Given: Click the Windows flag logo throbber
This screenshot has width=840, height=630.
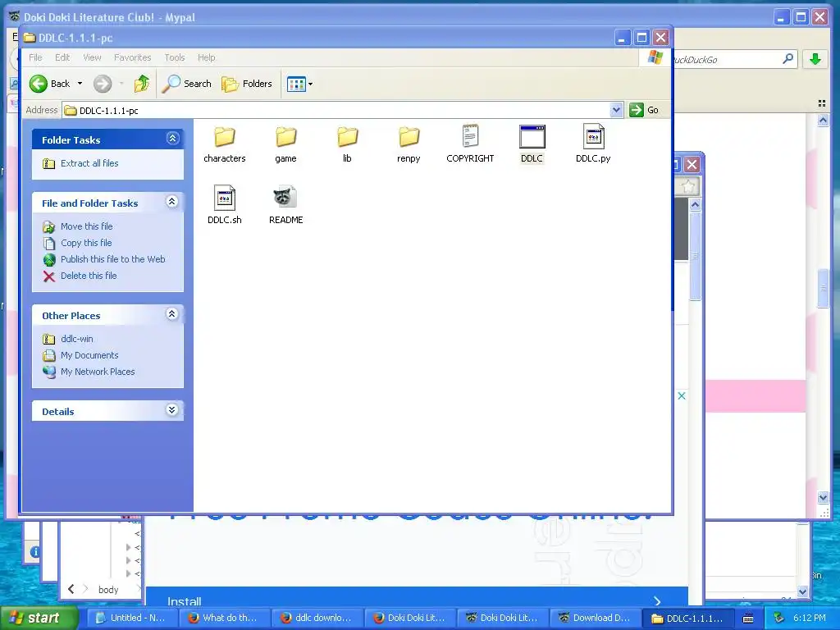Looking at the screenshot, I should click(655, 57).
